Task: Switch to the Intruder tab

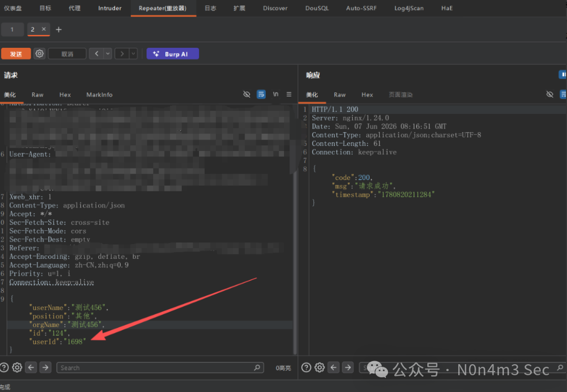Action: pos(110,8)
